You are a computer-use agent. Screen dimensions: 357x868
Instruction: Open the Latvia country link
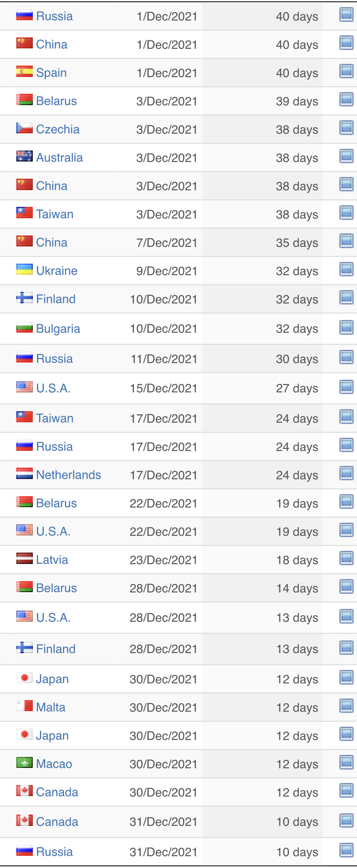[52, 560]
